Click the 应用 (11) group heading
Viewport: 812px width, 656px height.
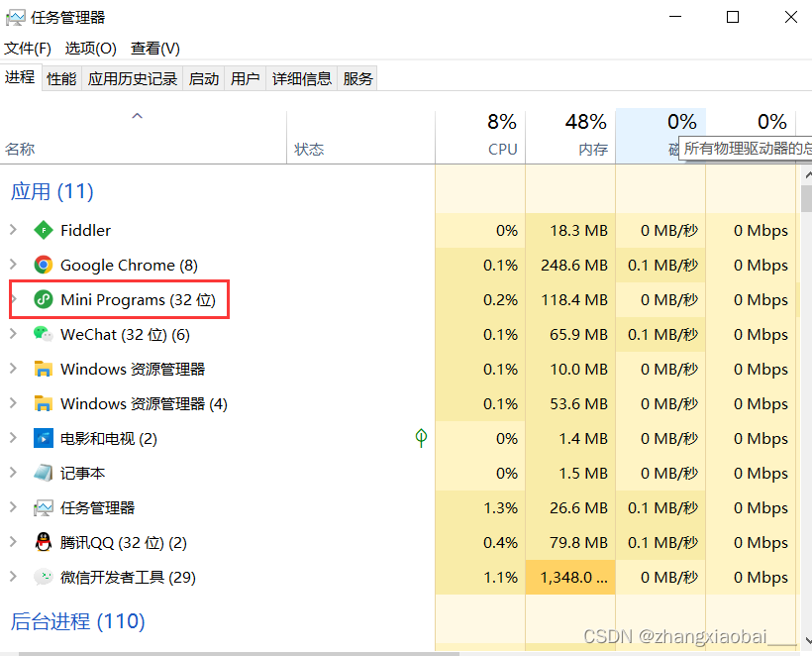(x=52, y=191)
